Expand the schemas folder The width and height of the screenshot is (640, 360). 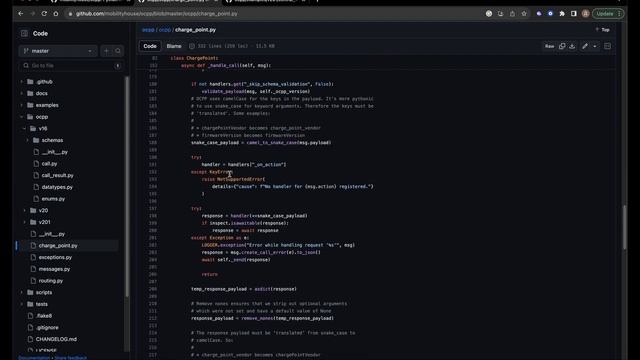(27, 140)
